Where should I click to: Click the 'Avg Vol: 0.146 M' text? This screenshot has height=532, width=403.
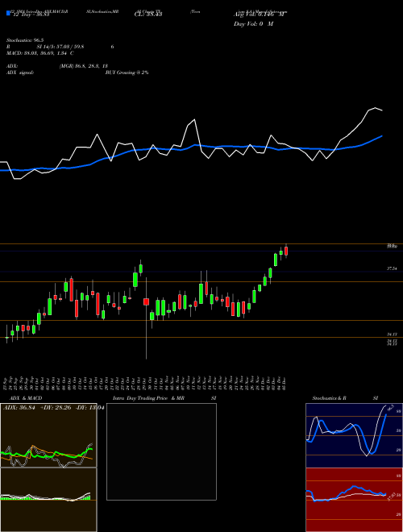coord(259,15)
